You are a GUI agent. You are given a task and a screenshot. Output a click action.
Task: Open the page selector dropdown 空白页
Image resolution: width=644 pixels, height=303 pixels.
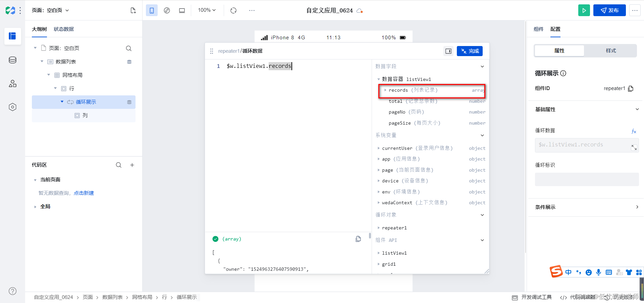point(50,10)
